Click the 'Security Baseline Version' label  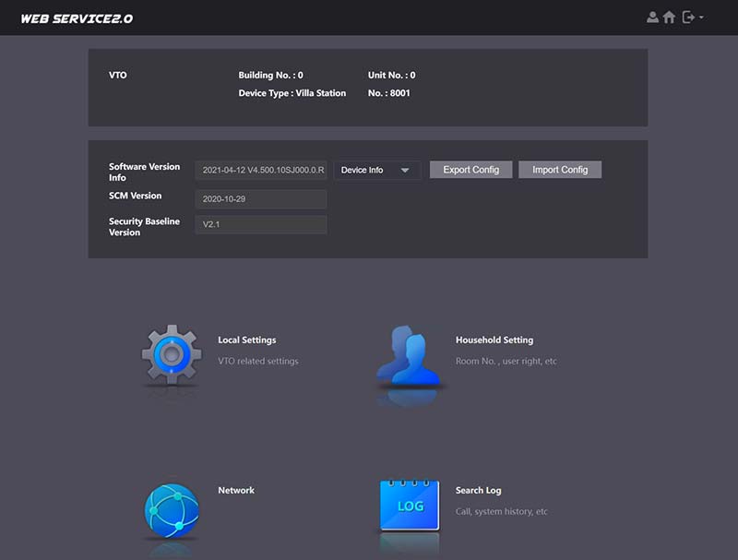coord(144,227)
